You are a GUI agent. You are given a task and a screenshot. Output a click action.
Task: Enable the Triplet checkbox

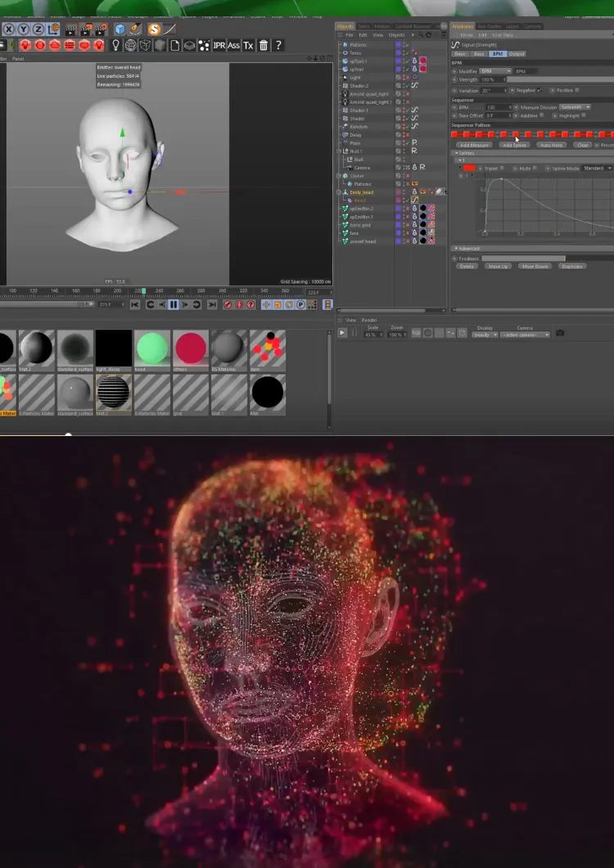[501, 168]
